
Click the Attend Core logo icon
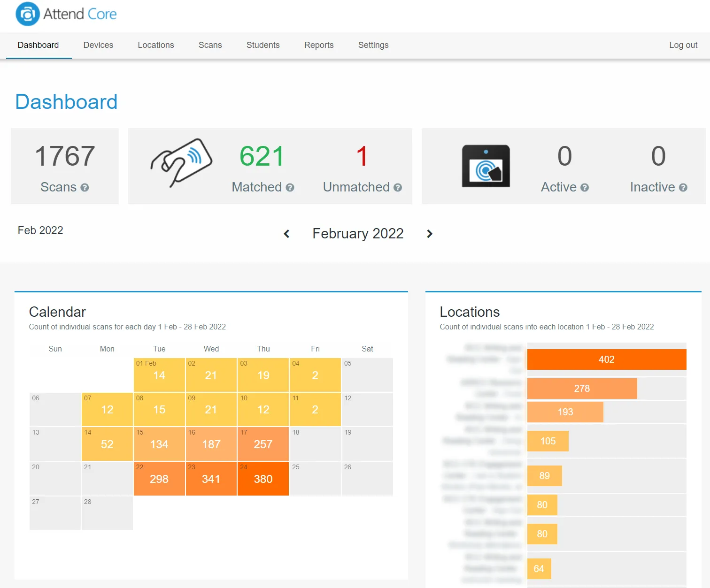point(28,14)
